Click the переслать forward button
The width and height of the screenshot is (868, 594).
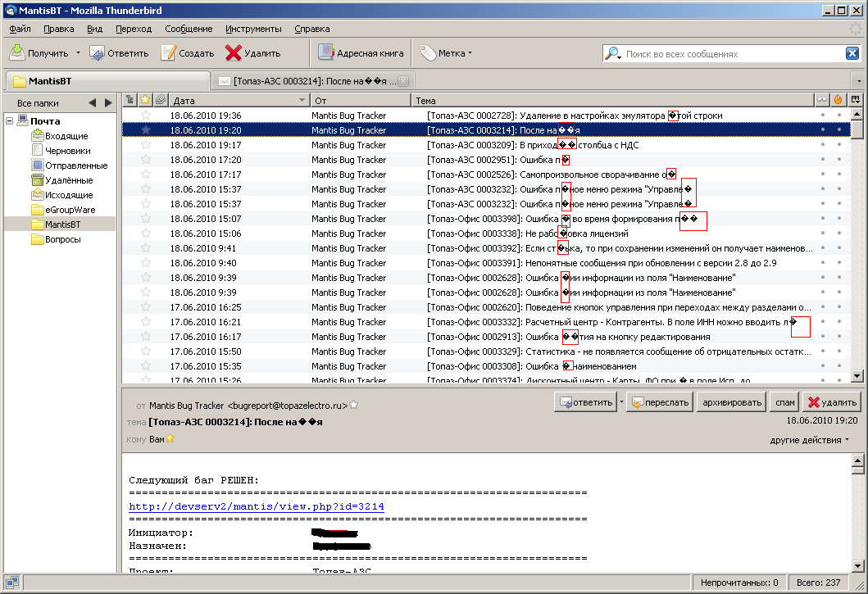pos(659,402)
